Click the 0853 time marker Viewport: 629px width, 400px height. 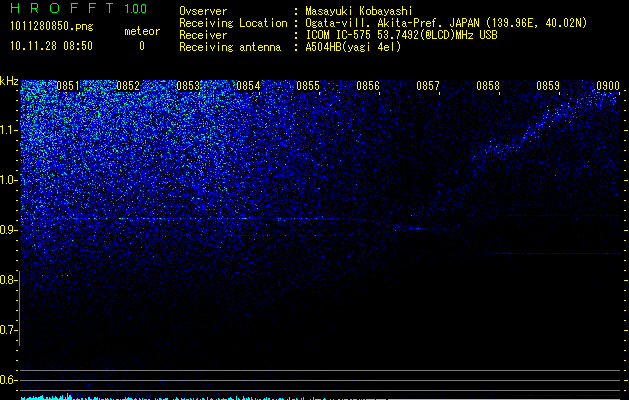pos(188,86)
